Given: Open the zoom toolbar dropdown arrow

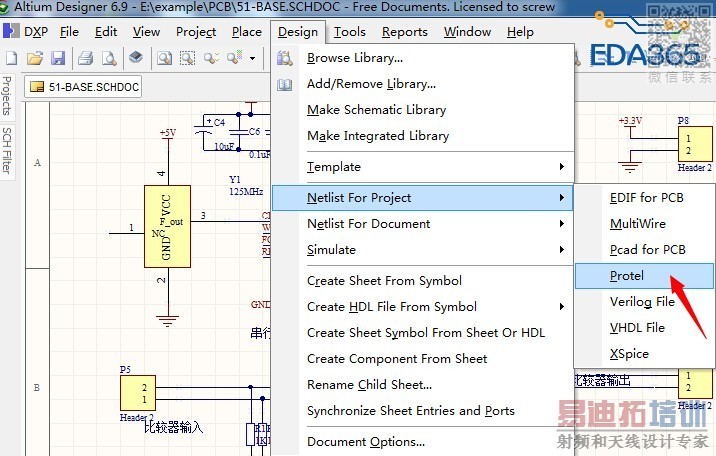Looking at the screenshot, I should coord(253,58).
